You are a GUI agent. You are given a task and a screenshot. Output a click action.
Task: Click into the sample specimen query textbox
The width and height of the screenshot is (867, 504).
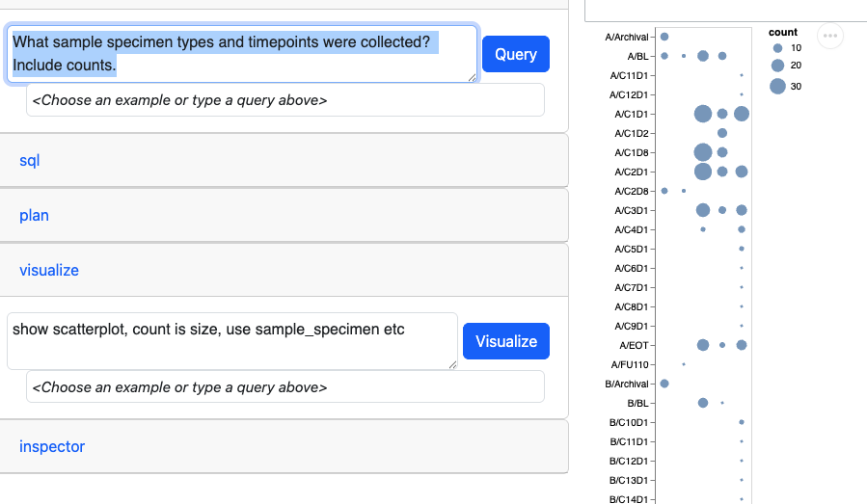coord(242,54)
